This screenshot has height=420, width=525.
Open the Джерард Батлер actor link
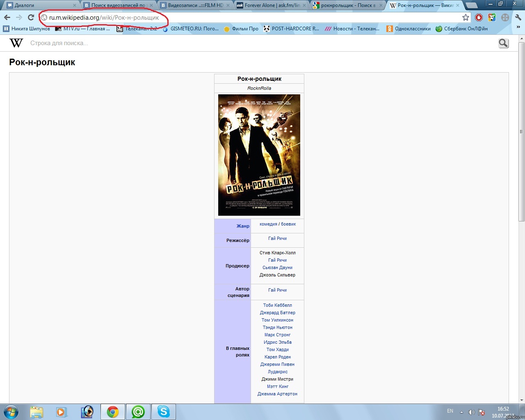point(277,313)
